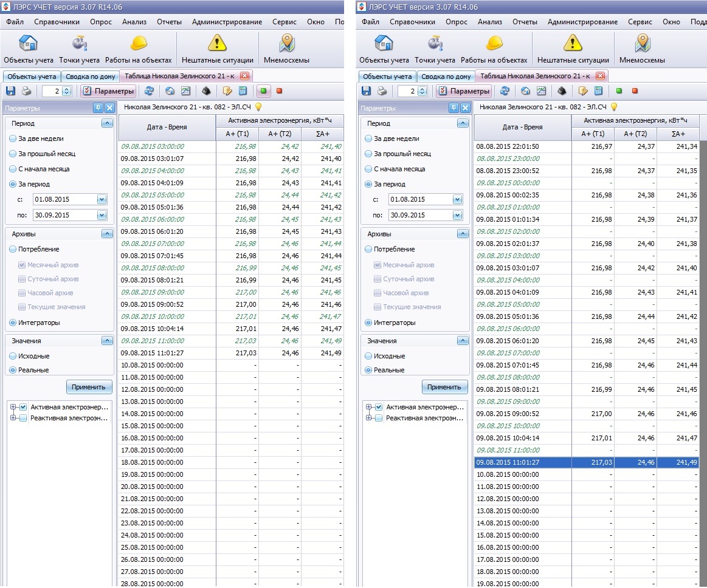Screen dimensions: 707x588
Task: Open the chart icon in right window toolbar
Action: [541, 91]
